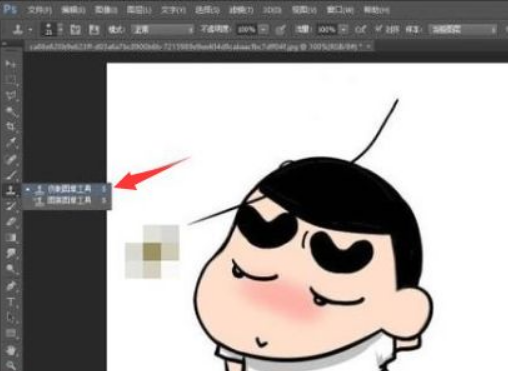
Task: Click the Photoshop Ps logo
Action: click(x=9, y=9)
